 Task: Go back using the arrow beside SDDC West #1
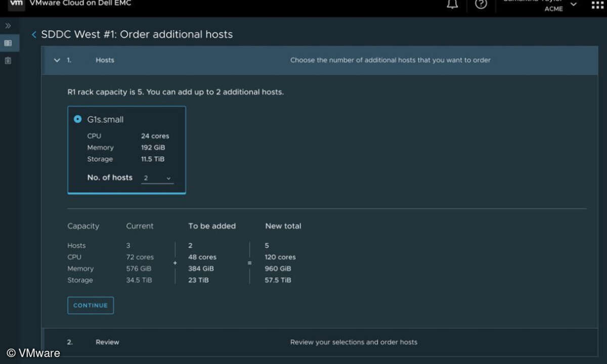coord(34,34)
